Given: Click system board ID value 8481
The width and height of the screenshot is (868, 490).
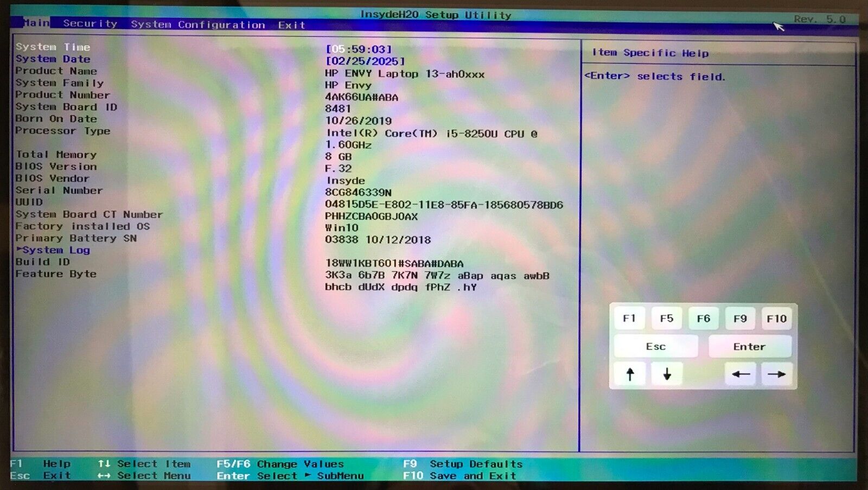Looking at the screenshot, I should (337, 109).
